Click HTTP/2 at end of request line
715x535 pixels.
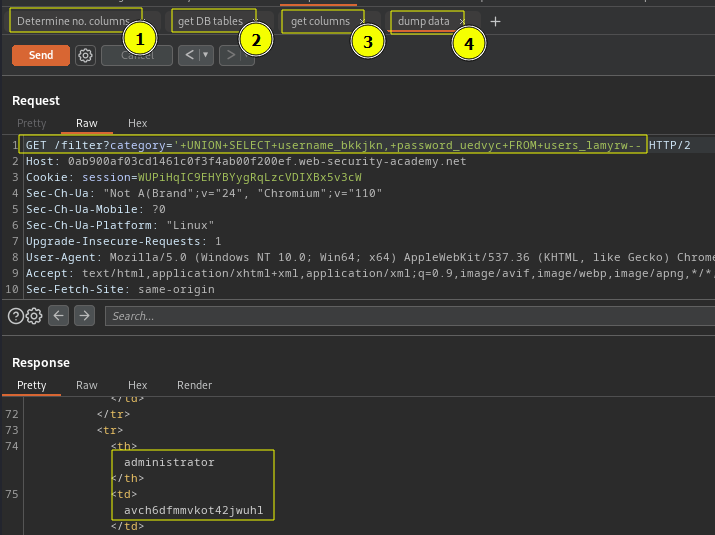click(669, 145)
